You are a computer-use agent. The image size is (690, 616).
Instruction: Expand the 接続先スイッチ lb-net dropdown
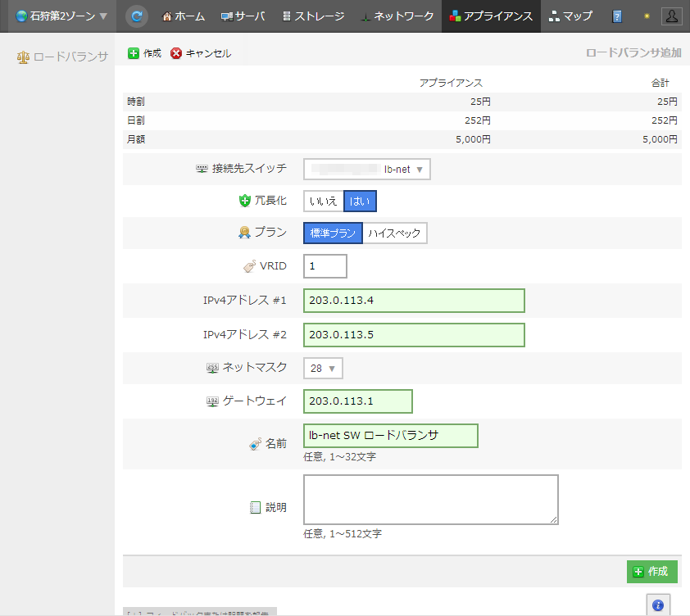pos(367,169)
